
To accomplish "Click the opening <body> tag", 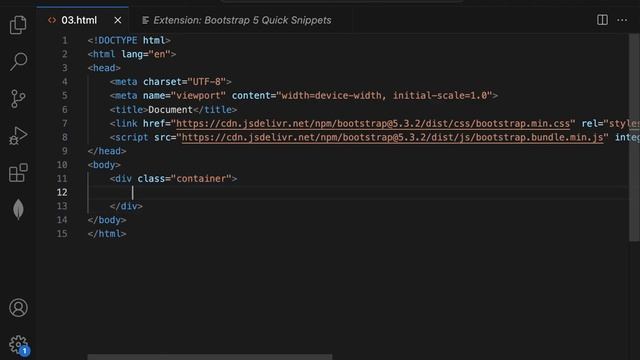I will pyautogui.click(x=104, y=165).
